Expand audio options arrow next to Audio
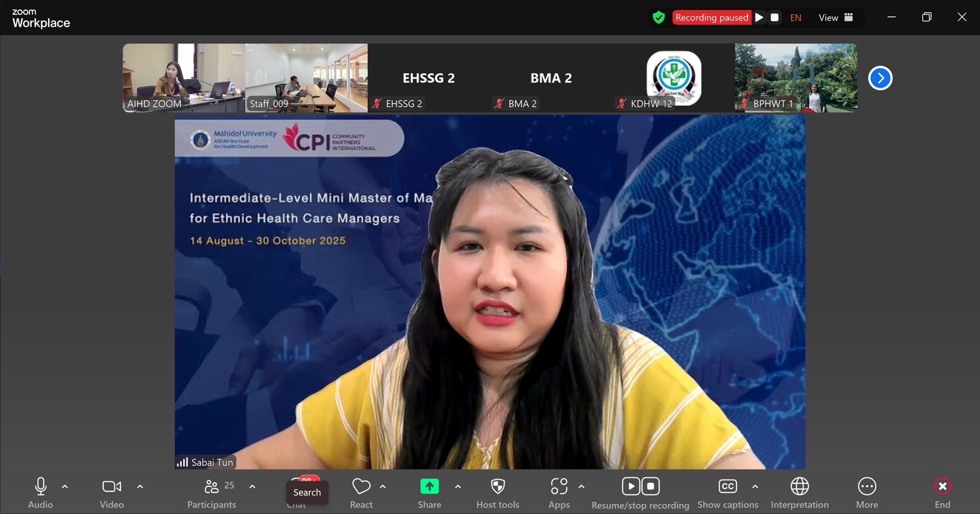The width and height of the screenshot is (980, 514). 65,487
